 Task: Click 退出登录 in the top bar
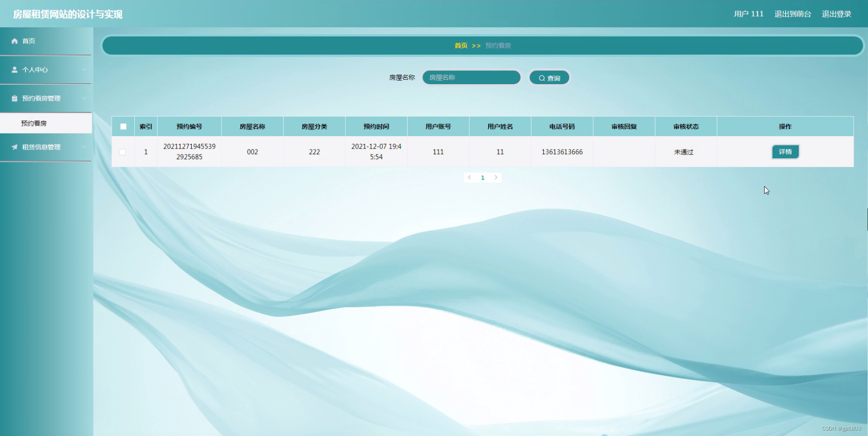click(836, 14)
